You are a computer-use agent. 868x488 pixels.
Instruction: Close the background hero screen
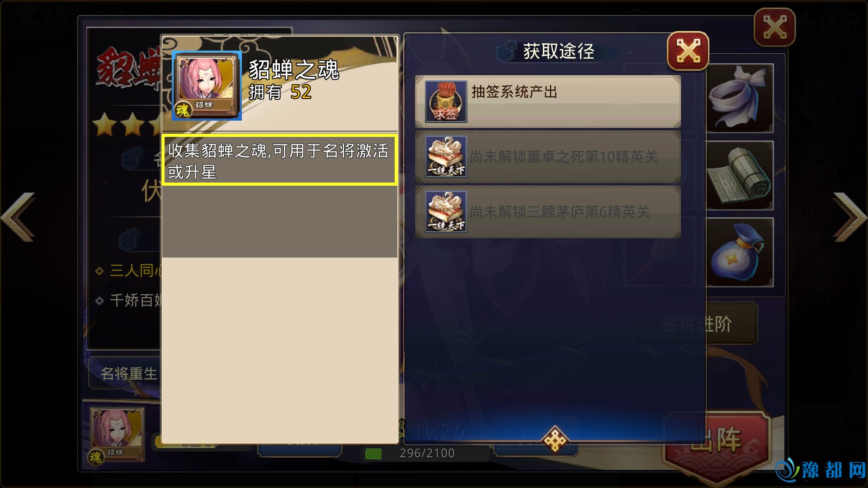pos(775,27)
